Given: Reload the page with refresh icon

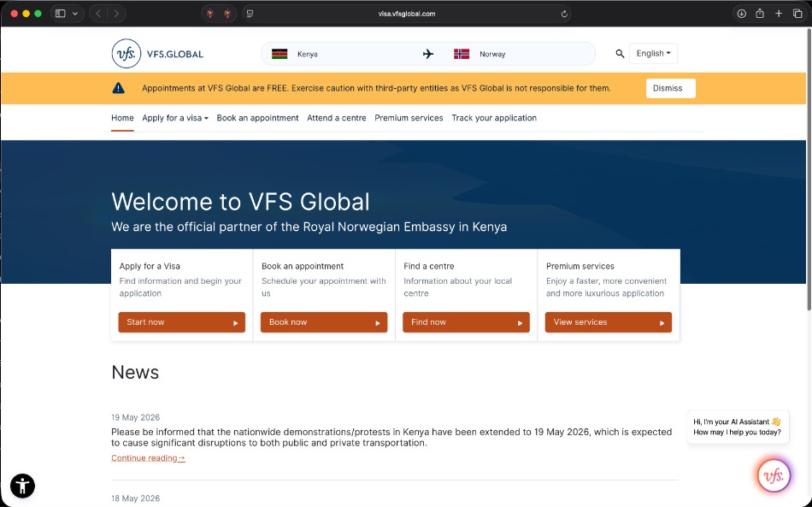Looking at the screenshot, I should (564, 14).
